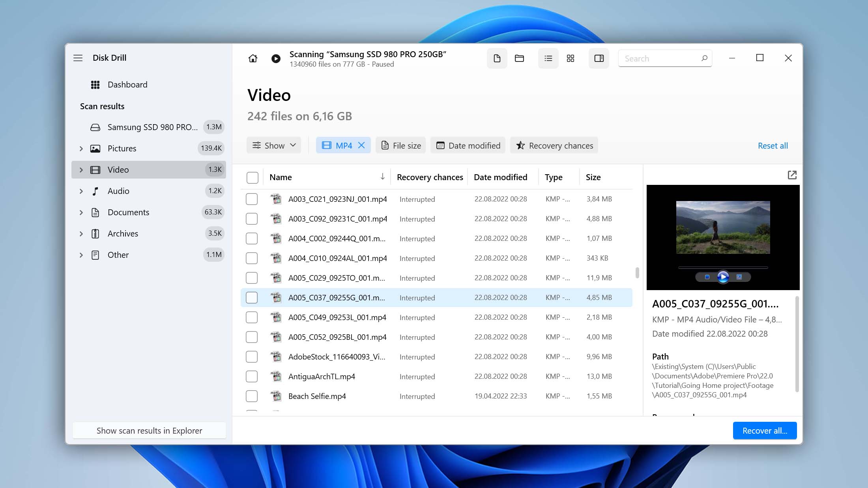
Task: Select Other in scan results
Action: (149, 255)
